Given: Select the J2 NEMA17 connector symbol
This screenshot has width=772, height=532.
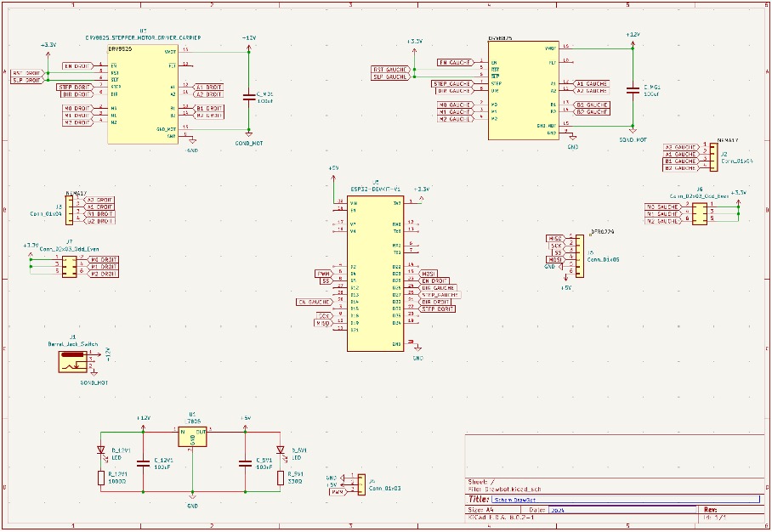Looking at the screenshot, I should [x=712, y=156].
